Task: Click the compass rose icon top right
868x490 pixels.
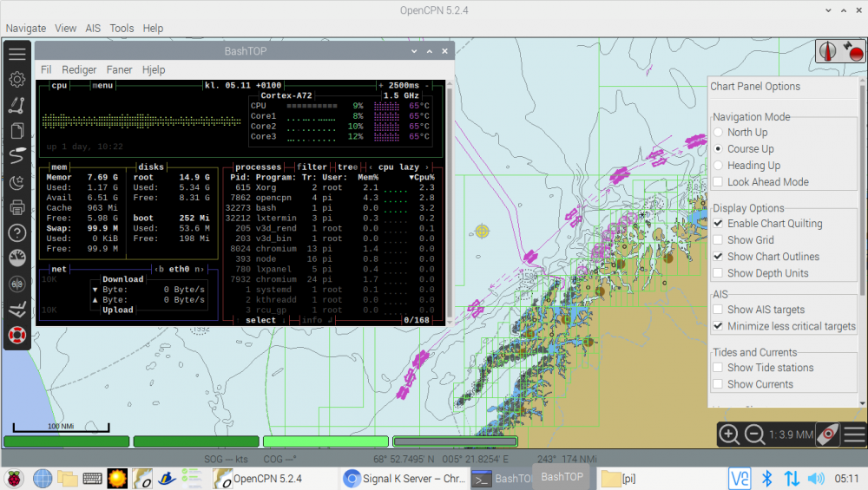Action: (827, 51)
